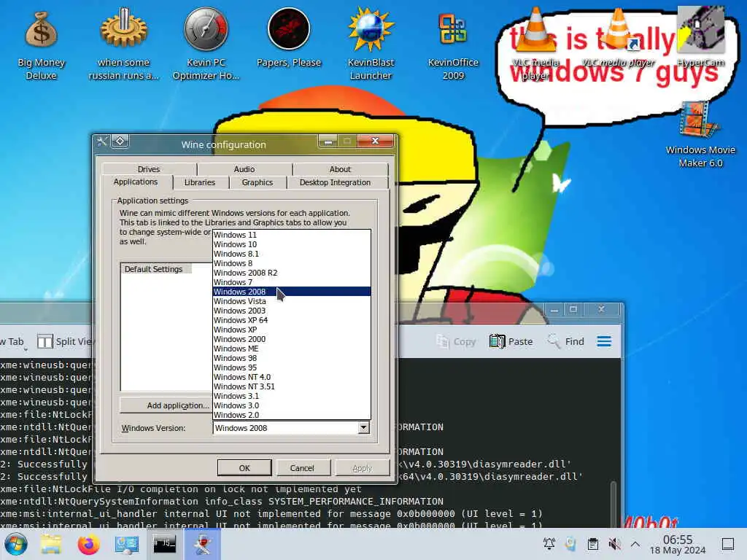Switch to the Drives tab
This screenshot has width=747, height=560.
click(149, 169)
